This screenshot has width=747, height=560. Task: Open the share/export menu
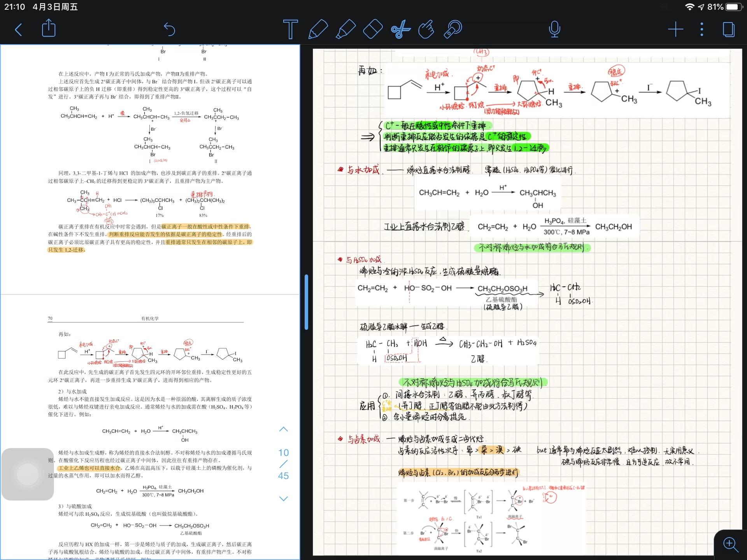tap(49, 28)
